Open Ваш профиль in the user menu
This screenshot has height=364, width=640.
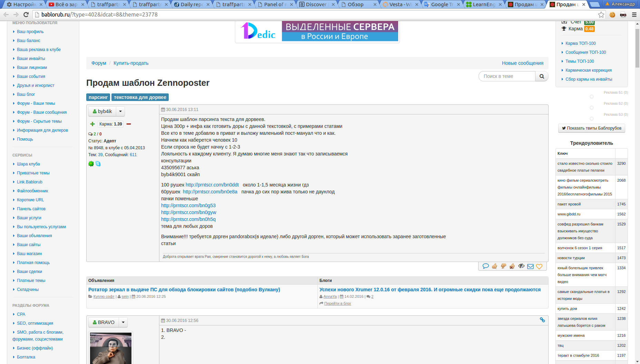[30, 32]
